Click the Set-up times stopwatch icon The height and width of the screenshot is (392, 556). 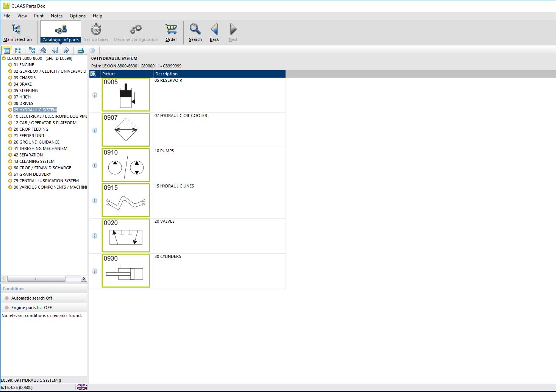click(96, 29)
